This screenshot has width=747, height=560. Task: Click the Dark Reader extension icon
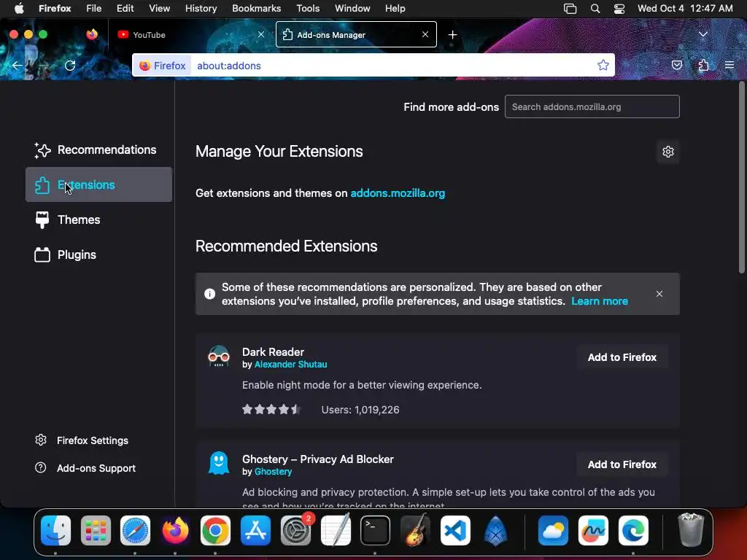[x=219, y=356]
